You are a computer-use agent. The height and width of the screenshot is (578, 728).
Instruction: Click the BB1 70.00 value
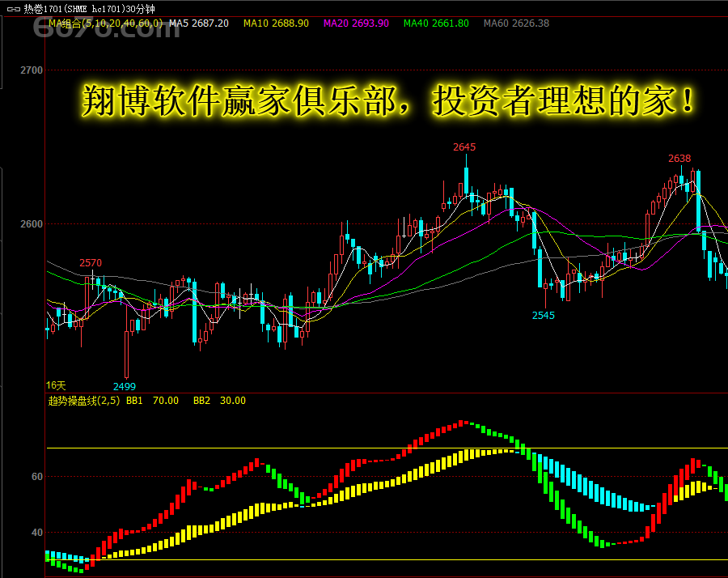coord(152,401)
